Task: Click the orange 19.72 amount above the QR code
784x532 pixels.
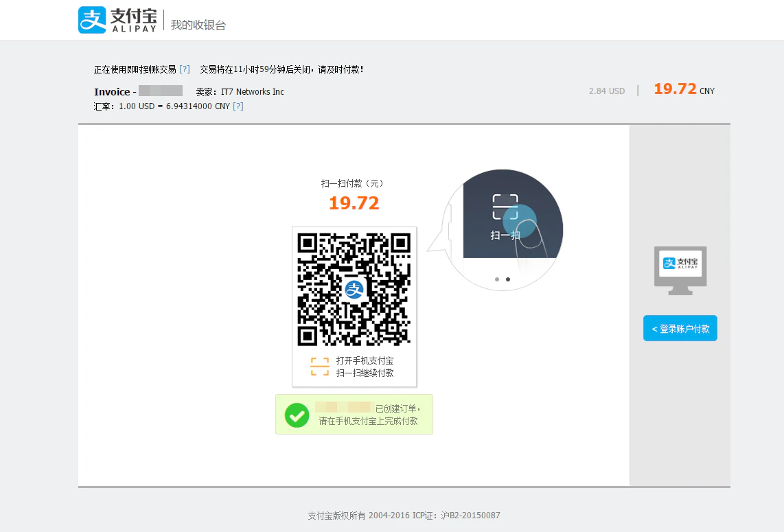Action: pyautogui.click(x=354, y=203)
